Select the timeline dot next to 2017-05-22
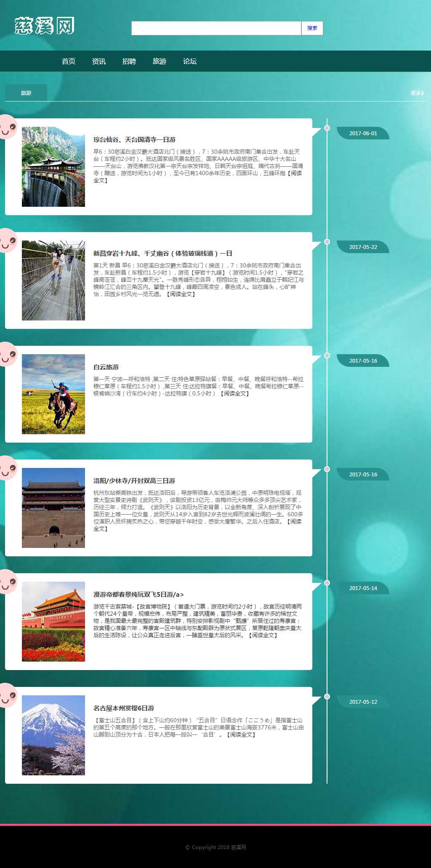This screenshot has width=431, height=868. (x=327, y=242)
